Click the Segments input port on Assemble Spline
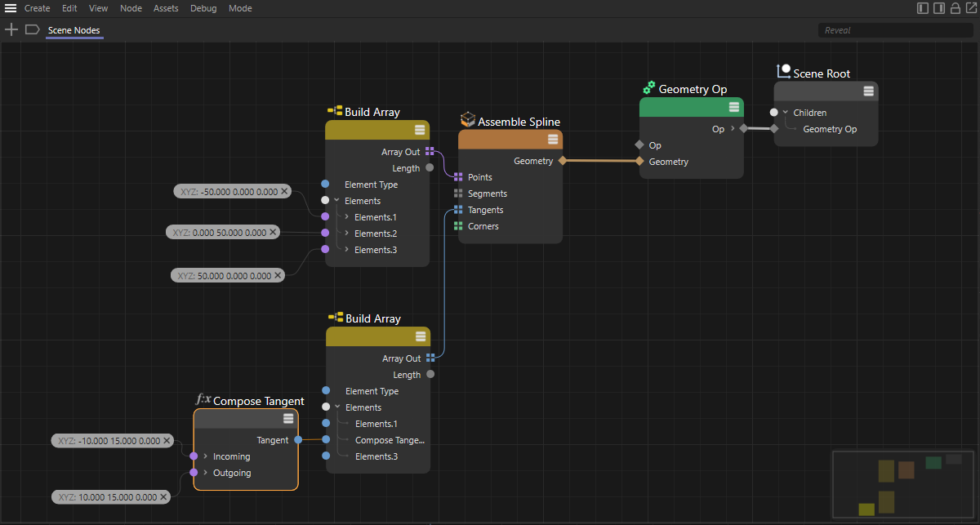Image resolution: width=980 pixels, height=525 pixels. tap(458, 194)
